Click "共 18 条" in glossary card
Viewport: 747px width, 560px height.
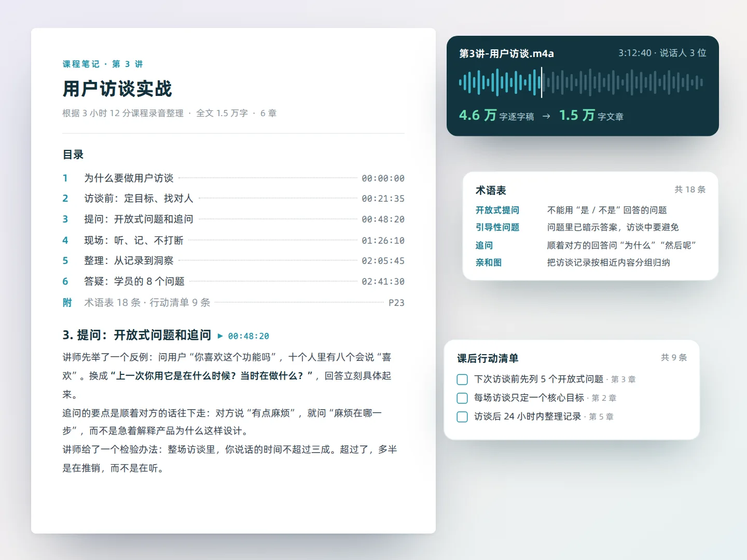(x=690, y=190)
